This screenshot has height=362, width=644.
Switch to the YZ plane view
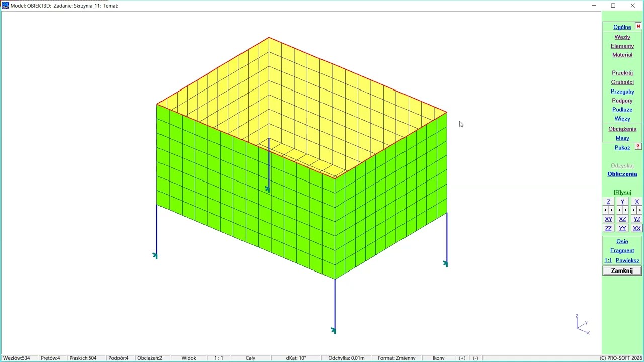(637, 219)
